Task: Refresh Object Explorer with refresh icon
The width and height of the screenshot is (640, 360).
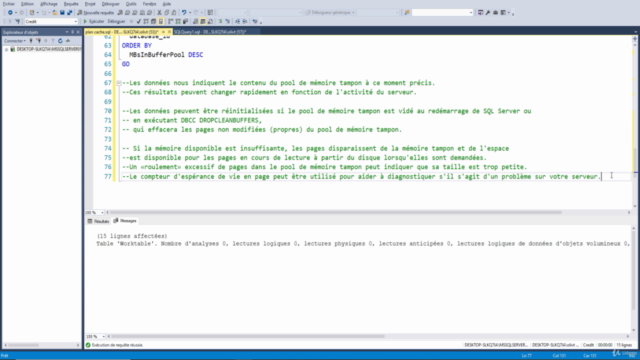Action: pyautogui.click(x=60, y=41)
